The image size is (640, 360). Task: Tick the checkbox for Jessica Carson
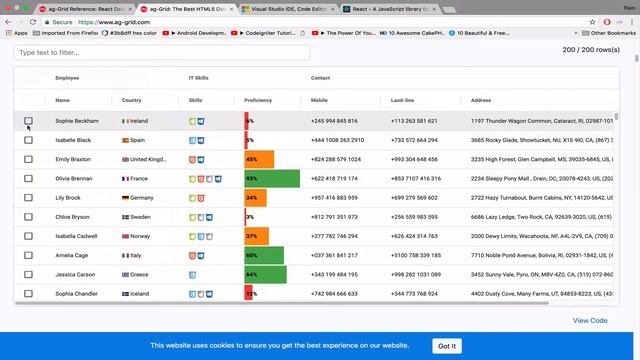coord(28,274)
